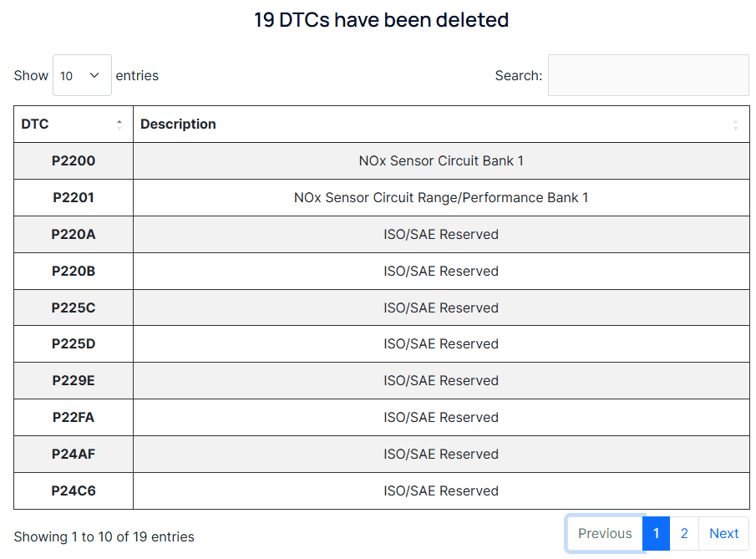Image resolution: width=756 pixels, height=559 pixels.
Task: Click the P22FA row code
Action: [x=74, y=417]
